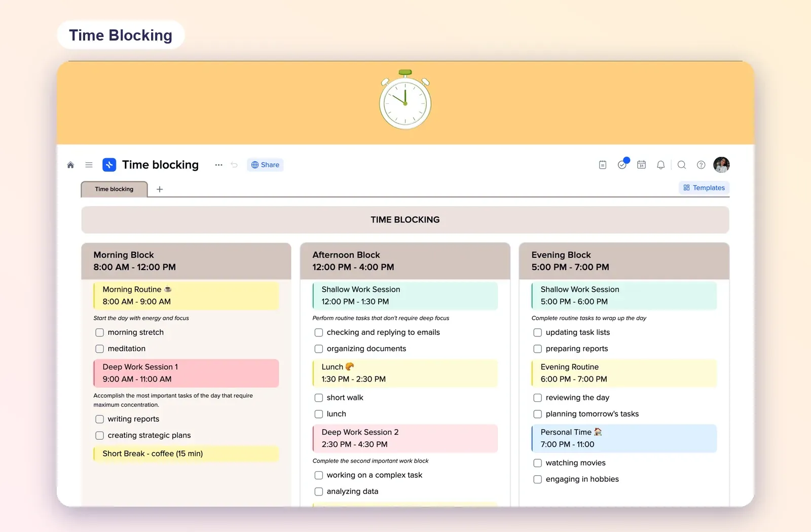
Task: Tick the meditation checkbox
Action: (x=100, y=349)
